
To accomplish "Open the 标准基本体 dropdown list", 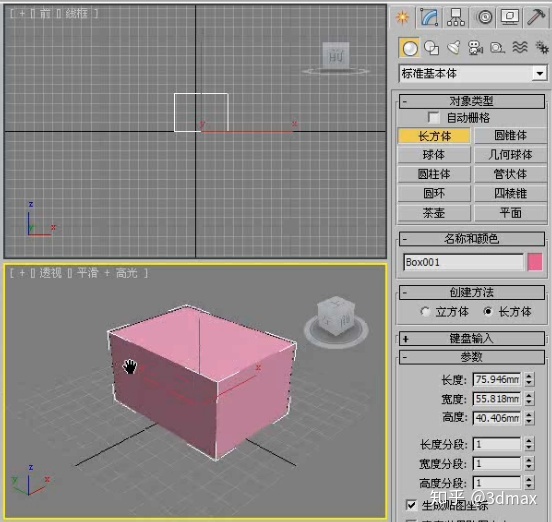I will [539, 74].
